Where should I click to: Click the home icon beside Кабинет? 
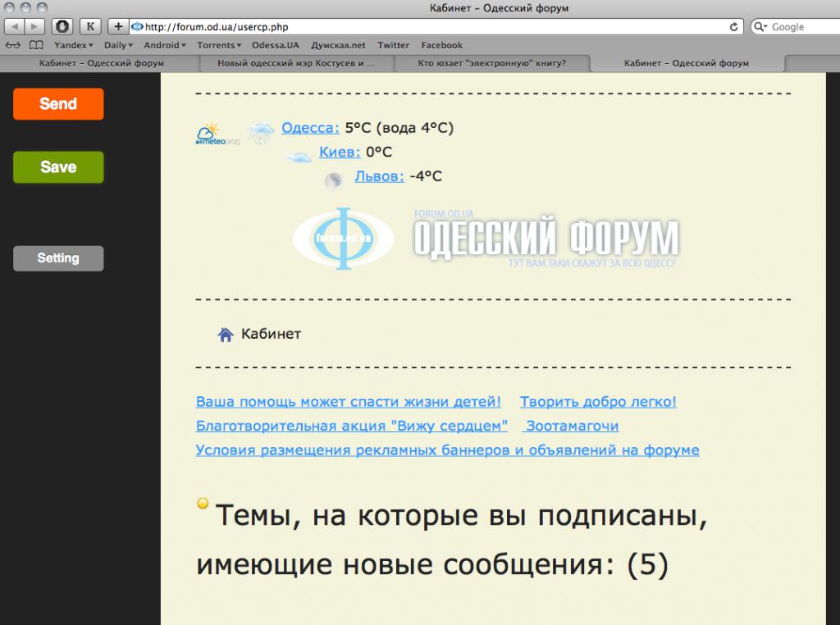pos(226,335)
